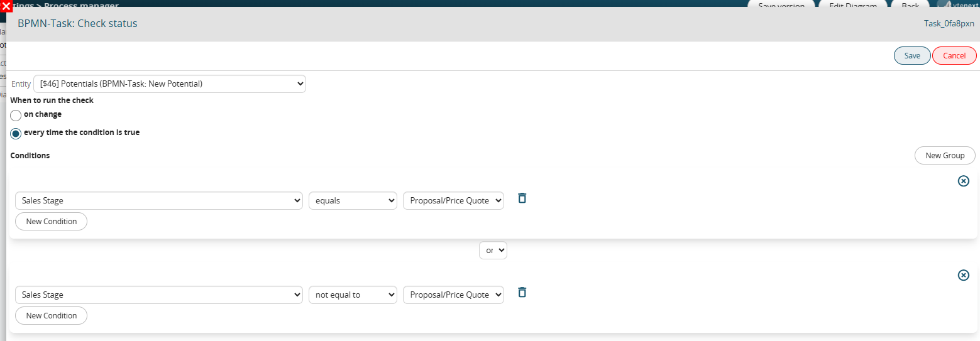Open the Entity dropdown for Potentials
The height and width of the screenshot is (341, 980).
(x=170, y=84)
